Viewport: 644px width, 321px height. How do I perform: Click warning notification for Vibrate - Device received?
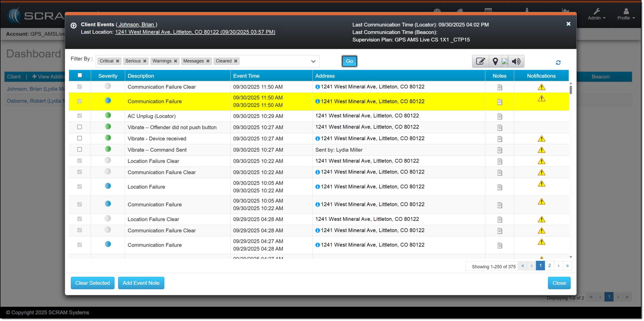pos(541,139)
